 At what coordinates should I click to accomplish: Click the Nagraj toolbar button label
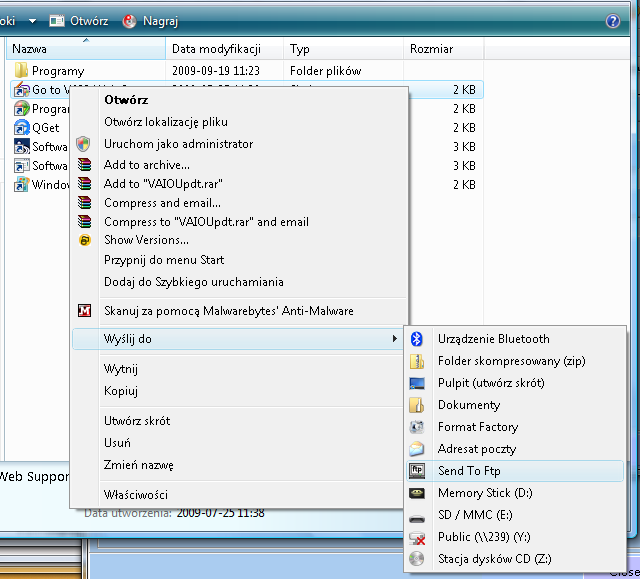click(160, 21)
